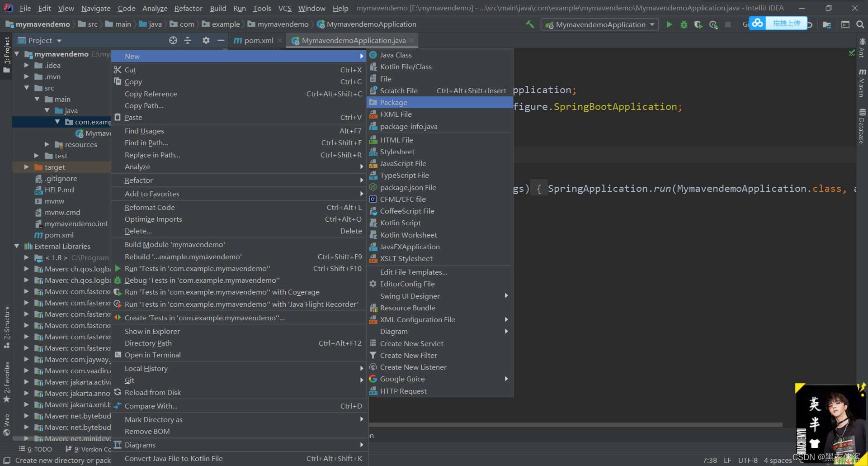Hide the Project tool window
The image size is (868, 466).
tap(221, 40)
